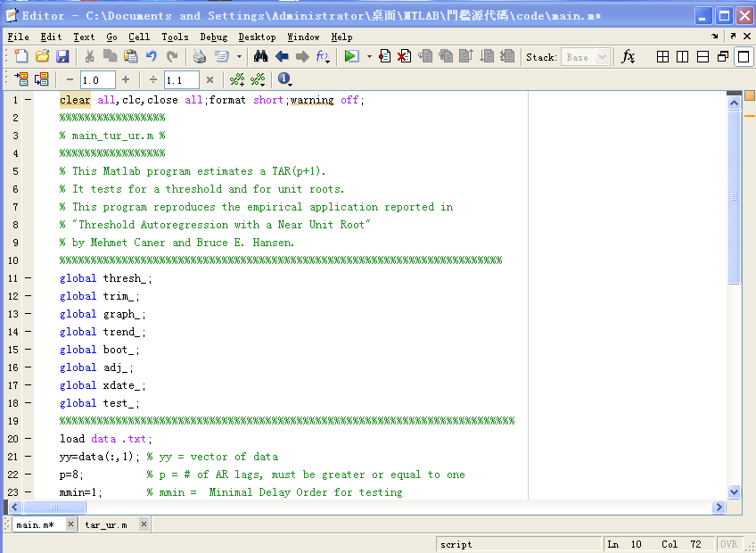756x553 pixels.
Task: Open the Stack Base dropdown
Action: (586, 57)
